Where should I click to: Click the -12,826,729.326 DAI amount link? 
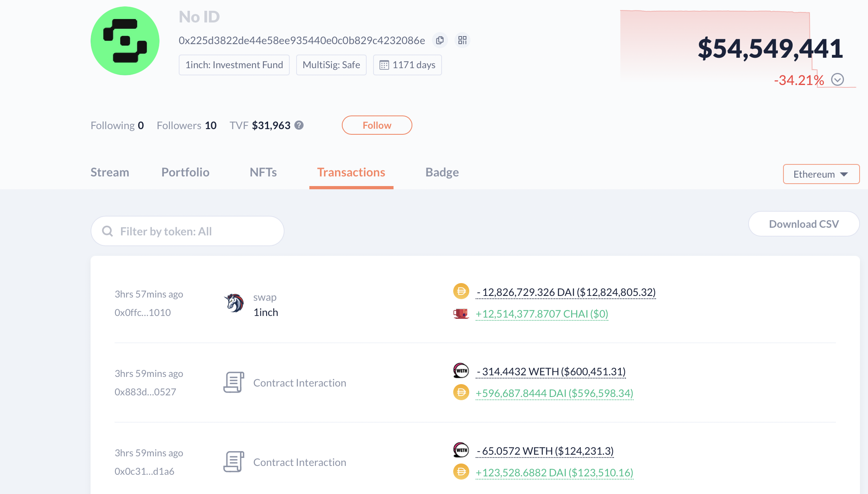click(x=566, y=292)
